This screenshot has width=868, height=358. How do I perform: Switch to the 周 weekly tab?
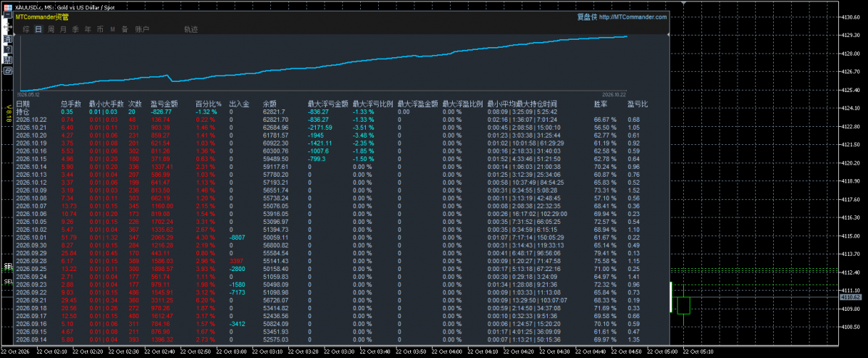tap(51, 29)
